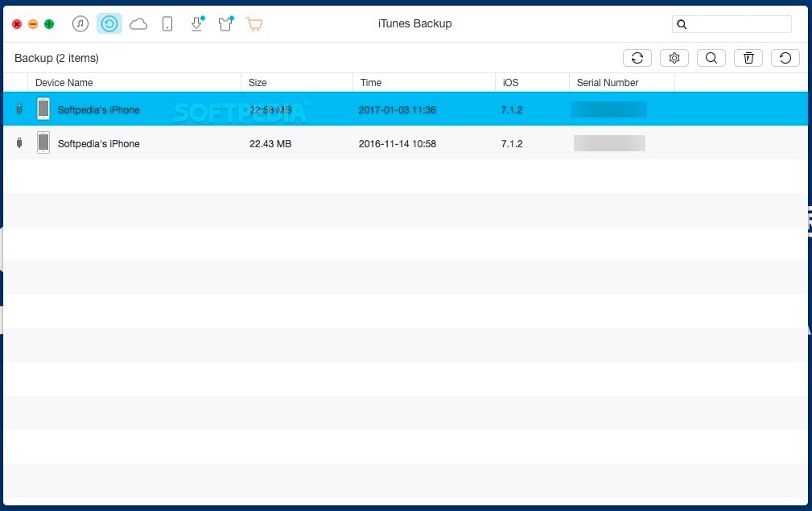Open the Downloads section with notification badge
The height and width of the screenshot is (511, 812).
click(196, 23)
